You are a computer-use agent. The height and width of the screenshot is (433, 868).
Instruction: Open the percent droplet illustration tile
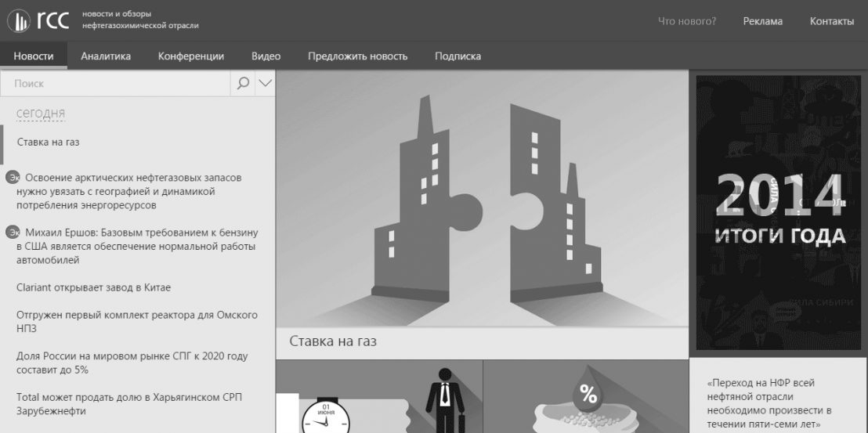(x=586, y=396)
